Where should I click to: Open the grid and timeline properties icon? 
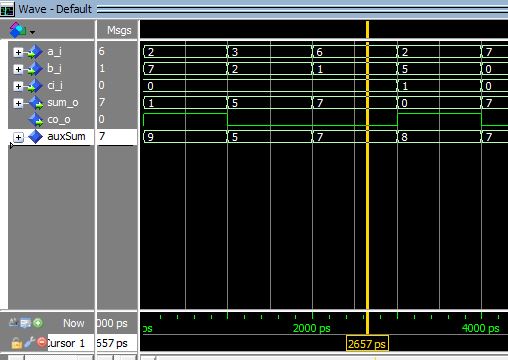(x=26, y=323)
